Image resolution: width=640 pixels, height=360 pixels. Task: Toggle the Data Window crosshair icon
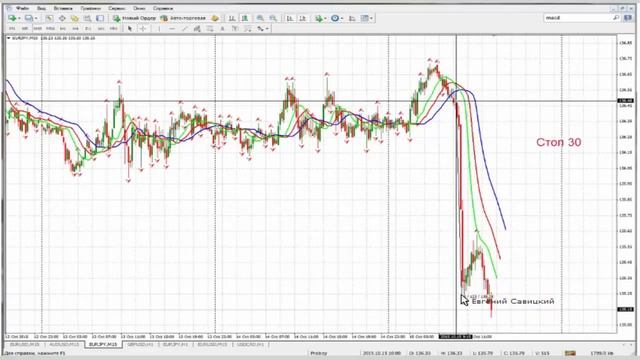[x=62, y=18]
